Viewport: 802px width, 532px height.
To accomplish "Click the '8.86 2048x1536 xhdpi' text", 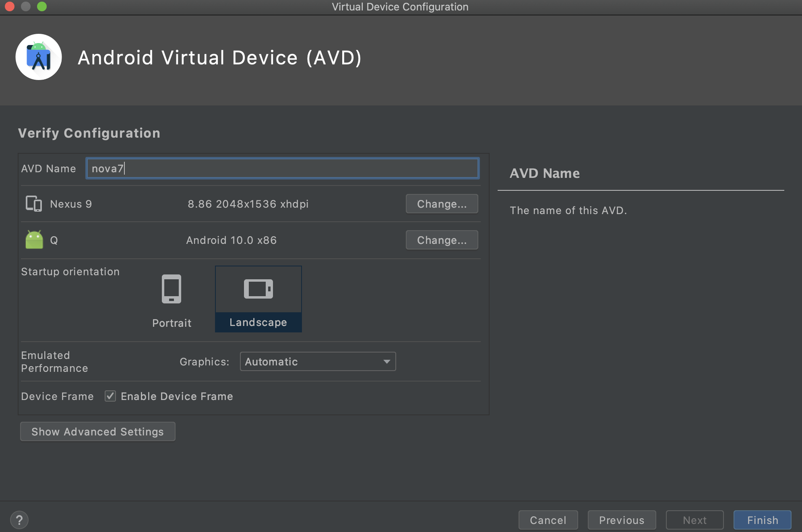I will [248, 204].
